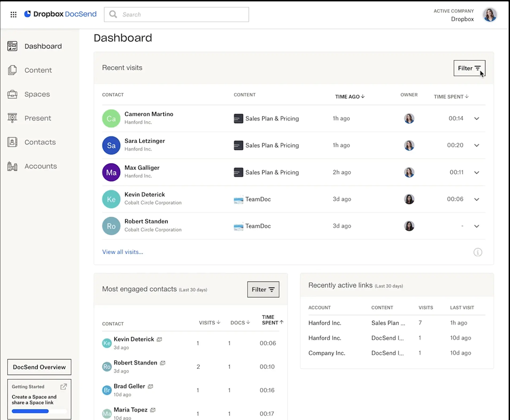Click the email icon beside Kevin Deterick
This screenshot has width=510, height=420.
click(x=159, y=339)
